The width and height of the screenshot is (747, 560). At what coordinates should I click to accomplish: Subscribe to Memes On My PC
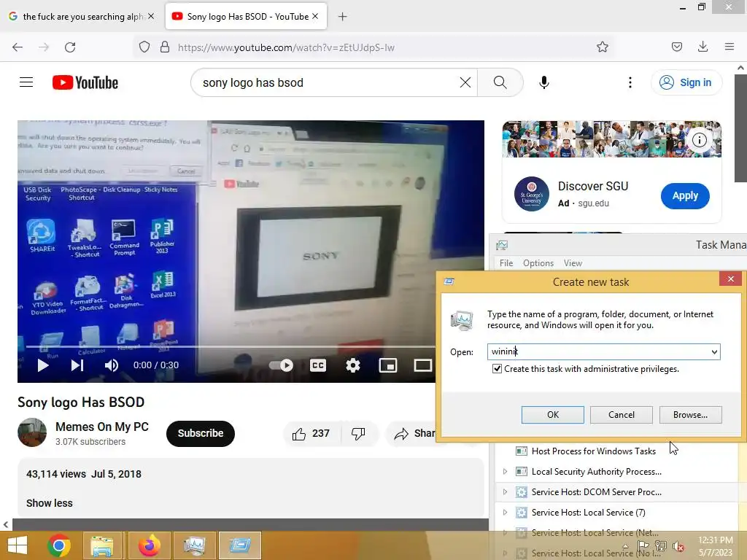click(x=201, y=433)
